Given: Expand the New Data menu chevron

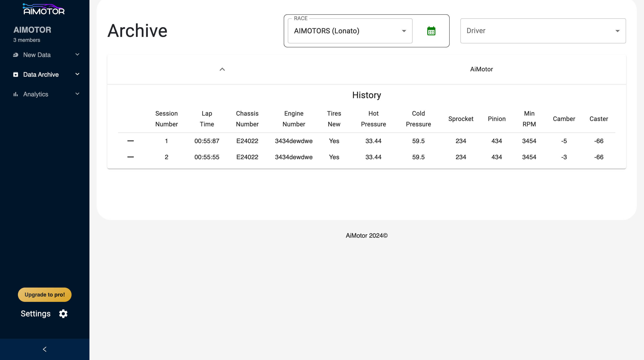Looking at the screenshot, I should point(77,55).
